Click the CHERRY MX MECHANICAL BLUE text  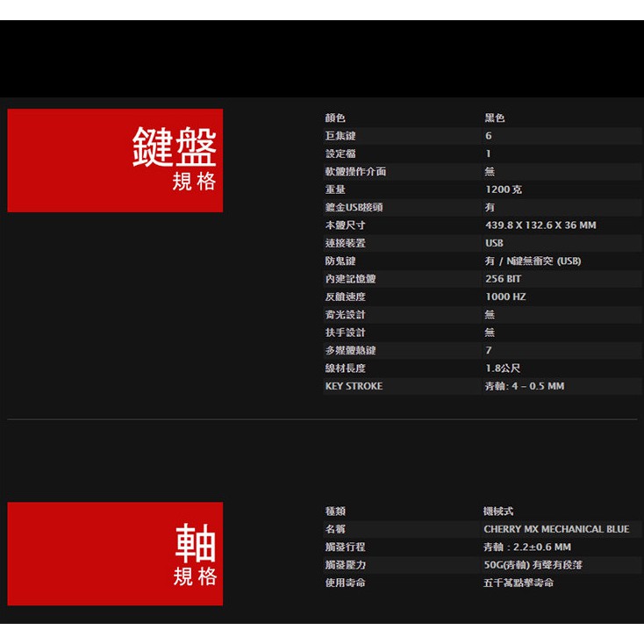coord(556,529)
